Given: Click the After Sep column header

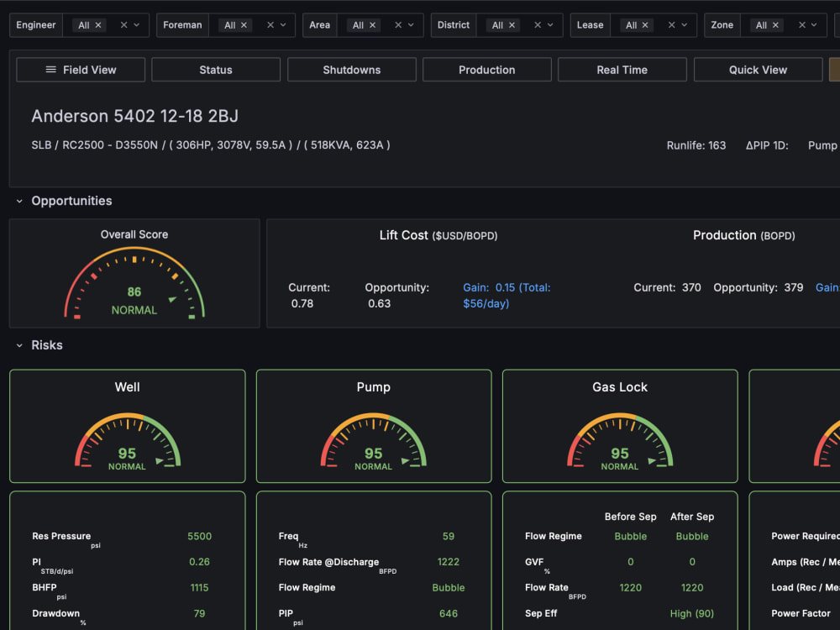Looking at the screenshot, I should pos(692,517).
